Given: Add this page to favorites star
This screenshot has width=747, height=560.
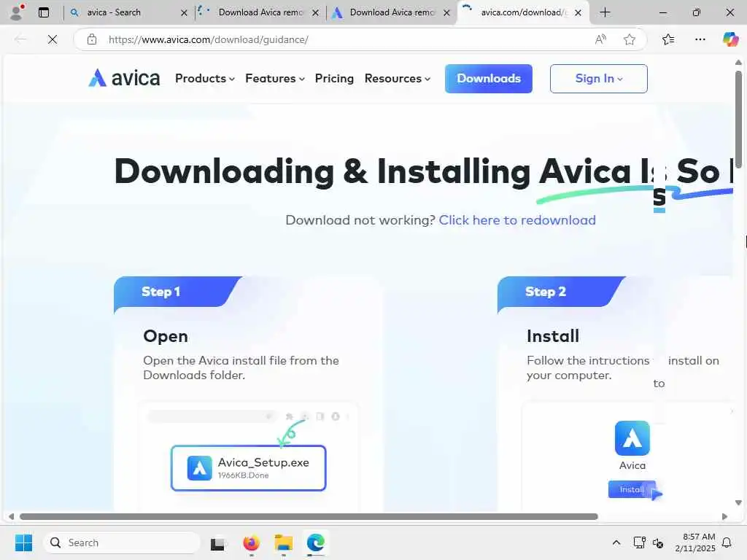Looking at the screenshot, I should click(x=630, y=39).
